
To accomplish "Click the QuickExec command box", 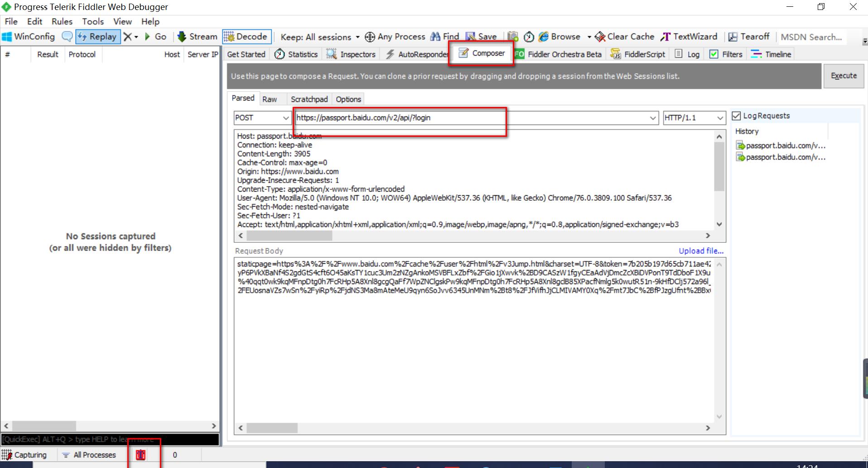I will [110, 439].
